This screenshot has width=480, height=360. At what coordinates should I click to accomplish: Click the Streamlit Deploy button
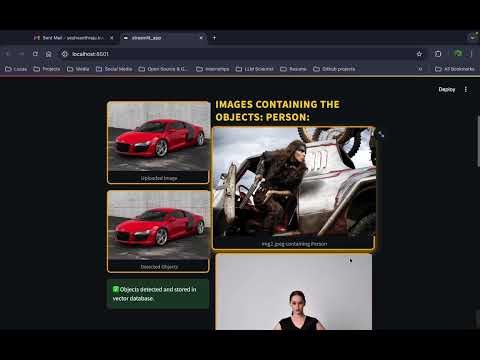(x=447, y=89)
